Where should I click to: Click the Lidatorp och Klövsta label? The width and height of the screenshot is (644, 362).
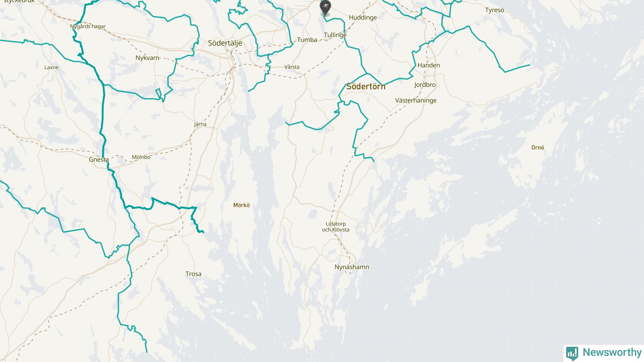(x=336, y=227)
